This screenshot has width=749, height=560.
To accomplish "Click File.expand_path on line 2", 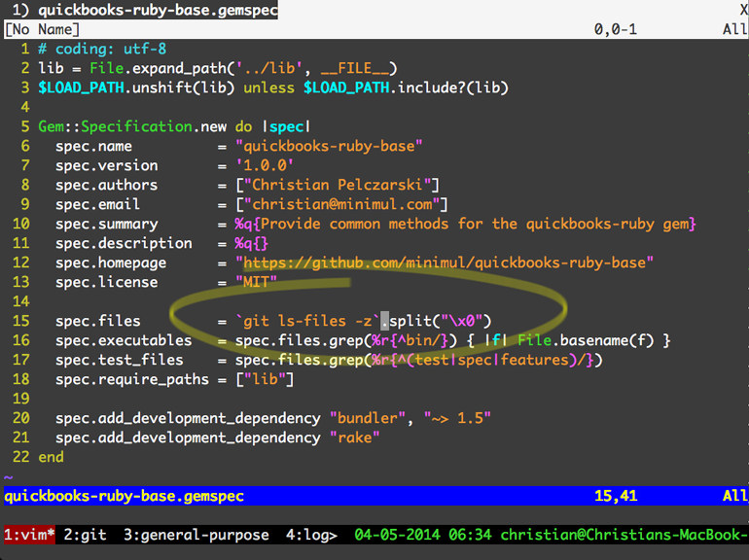I will pos(158,68).
